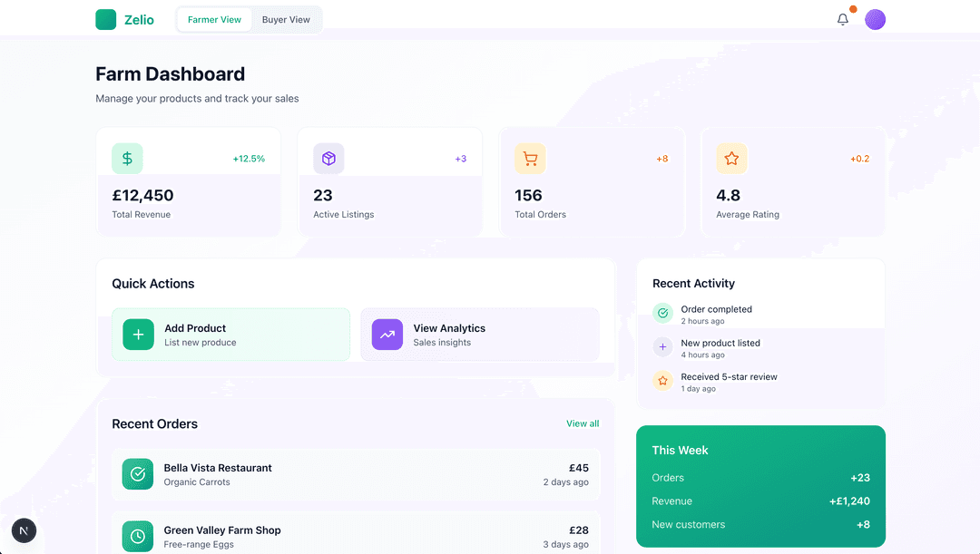This screenshot has width=980, height=554.
Task: Click the +12.5% revenue change
Action: pyautogui.click(x=249, y=159)
